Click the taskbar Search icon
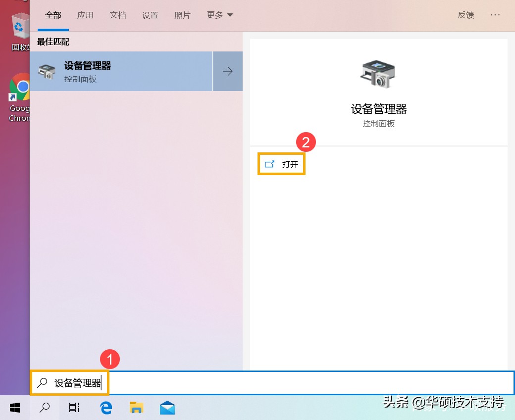Viewport: 515px width, 420px height. point(44,407)
